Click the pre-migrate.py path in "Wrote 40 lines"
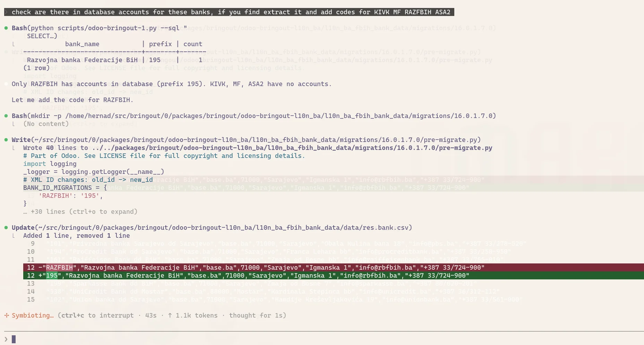The width and height of the screenshot is (644, 345). pyautogui.click(x=292, y=148)
